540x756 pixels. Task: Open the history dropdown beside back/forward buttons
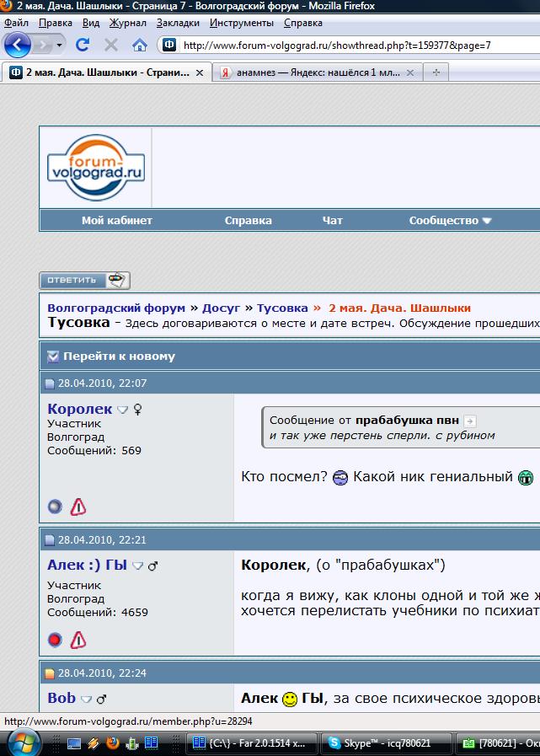click(x=60, y=45)
